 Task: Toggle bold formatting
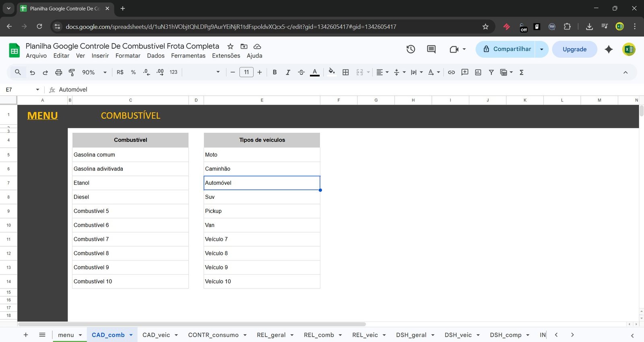pyautogui.click(x=275, y=72)
